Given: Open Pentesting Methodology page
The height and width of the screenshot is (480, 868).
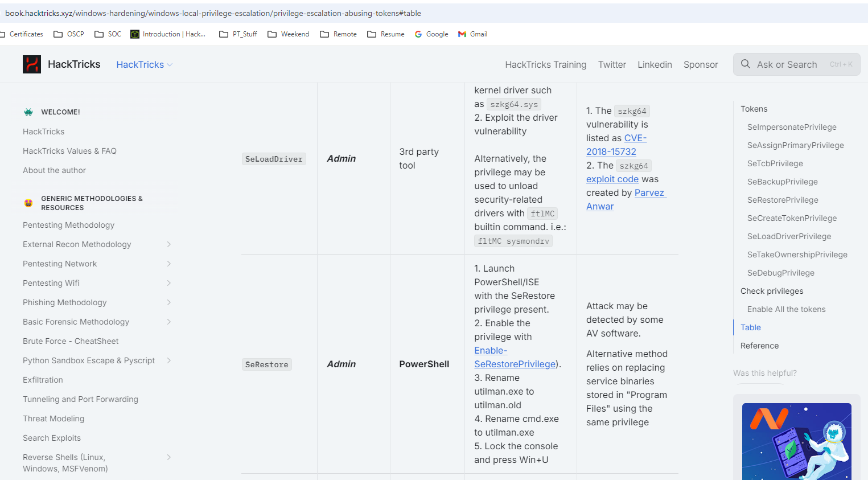Looking at the screenshot, I should (x=68, y=225).
